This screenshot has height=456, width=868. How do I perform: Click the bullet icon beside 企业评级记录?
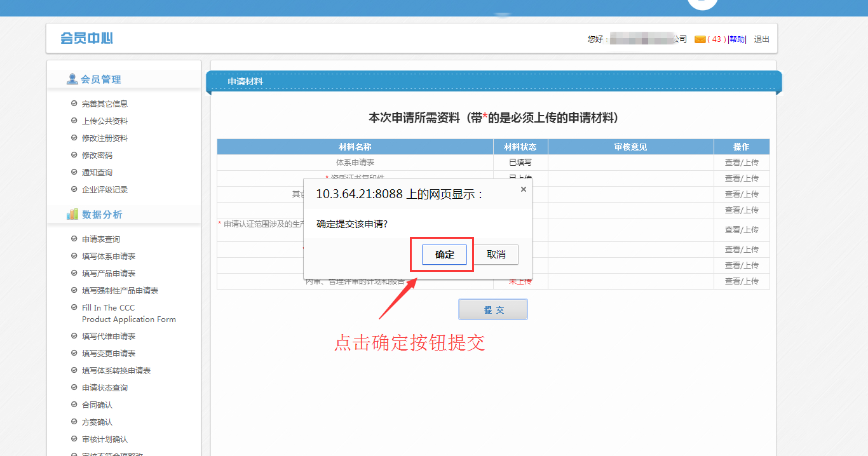point(74,189)
